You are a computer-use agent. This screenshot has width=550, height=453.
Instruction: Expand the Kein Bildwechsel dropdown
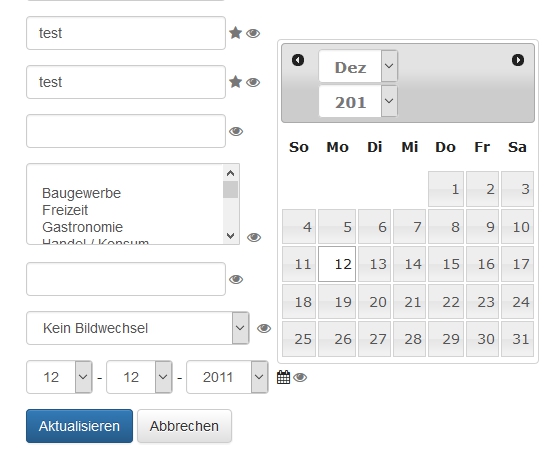(x=138, y=328)
